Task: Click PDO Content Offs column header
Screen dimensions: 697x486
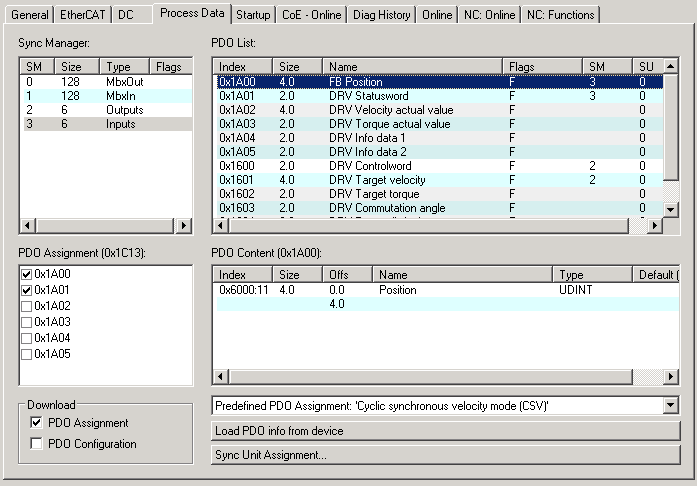Action: (347, 275)
